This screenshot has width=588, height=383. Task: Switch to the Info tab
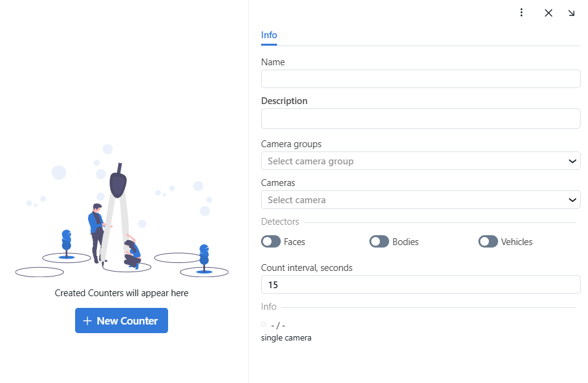(x=269, y=35)
